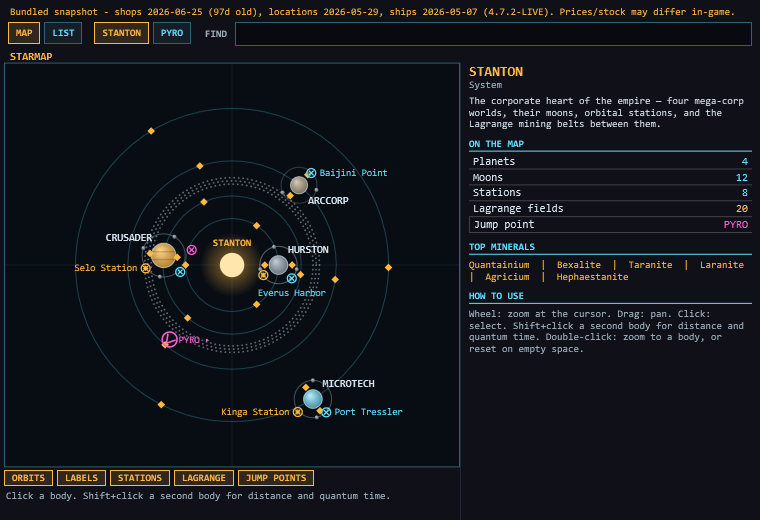760x520 pixels.
Task: Select the PYRO system tab
Action: tap(172, 33)
